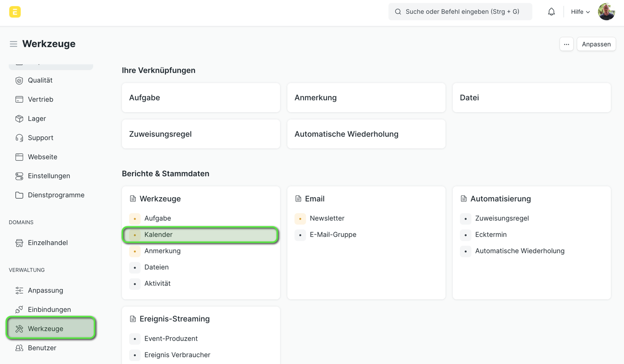The height and width of the screenshot is (364, 624).
Task: Open the notifications bell
Action: (552, 12)
